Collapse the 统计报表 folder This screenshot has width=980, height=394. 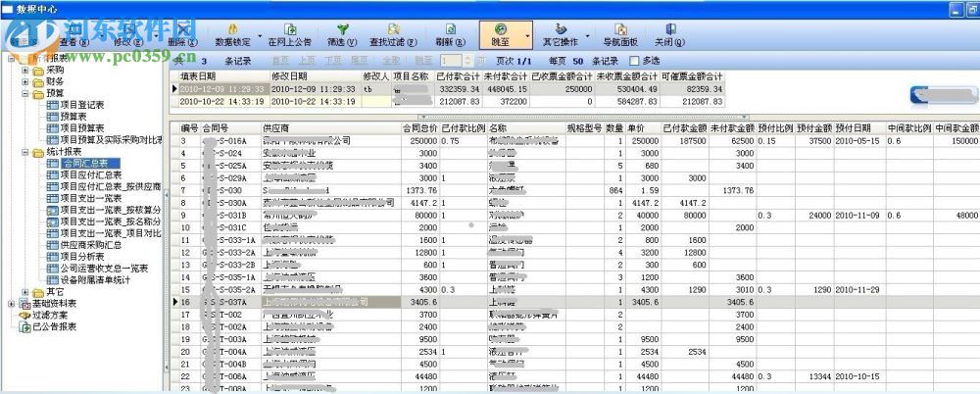click(x=25, y=152)
